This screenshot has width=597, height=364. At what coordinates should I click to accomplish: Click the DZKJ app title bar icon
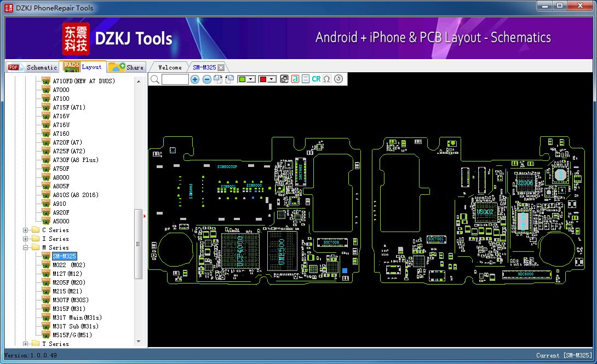[x=8, y=8]
